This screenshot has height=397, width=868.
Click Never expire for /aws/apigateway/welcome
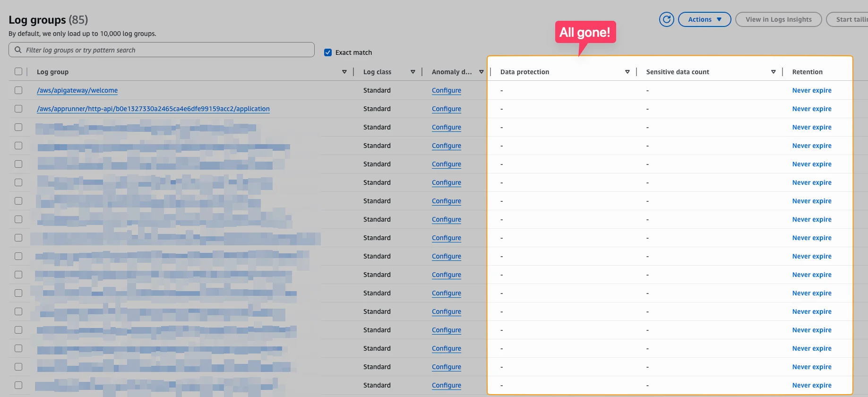[x=811, y=90]
